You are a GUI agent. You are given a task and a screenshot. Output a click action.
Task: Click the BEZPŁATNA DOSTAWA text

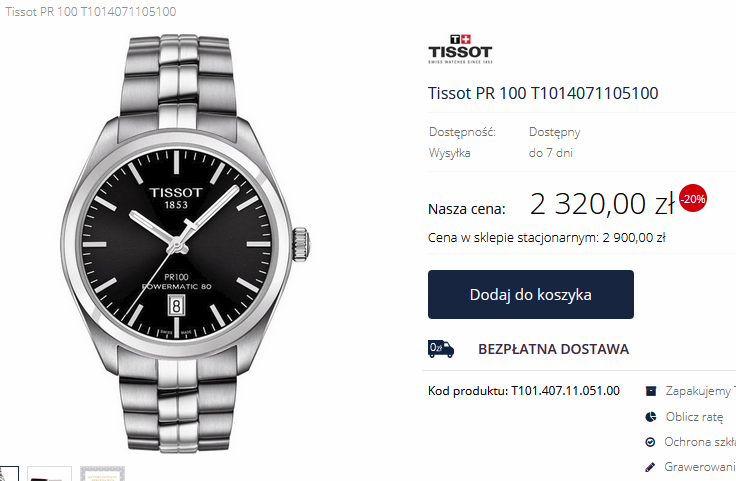[553, 349]
